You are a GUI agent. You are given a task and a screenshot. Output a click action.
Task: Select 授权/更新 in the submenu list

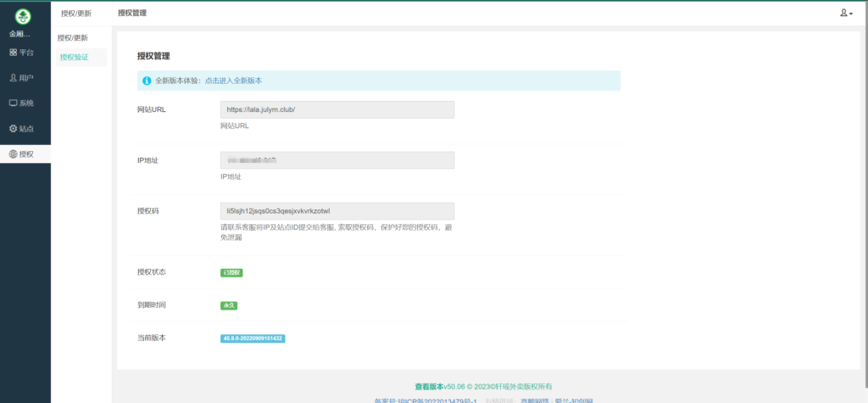pyautogui.click(x=74, y=38)
